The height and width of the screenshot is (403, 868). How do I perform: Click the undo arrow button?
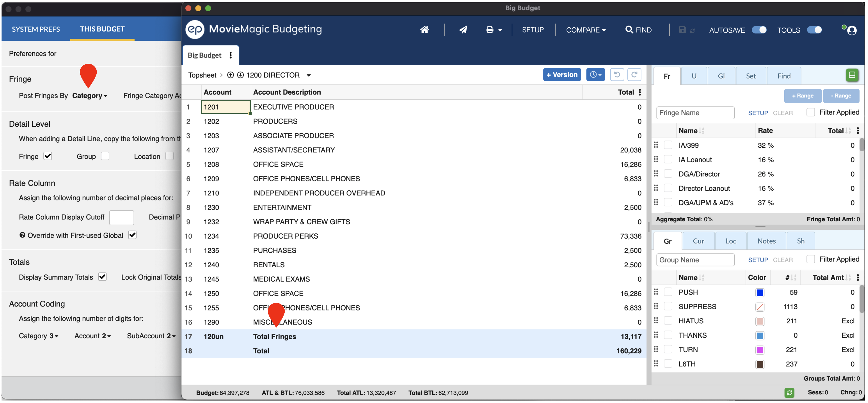(x=617, y=75)
